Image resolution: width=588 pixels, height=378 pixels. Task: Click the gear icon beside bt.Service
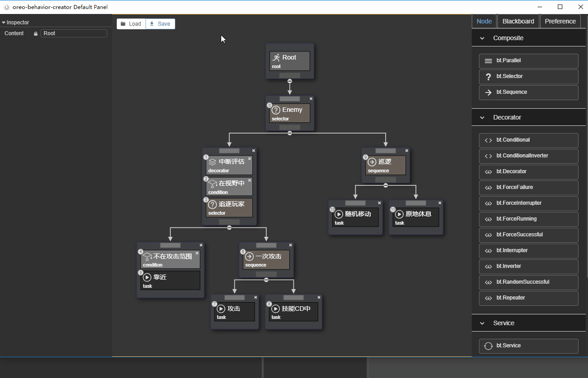click(488, 346)
